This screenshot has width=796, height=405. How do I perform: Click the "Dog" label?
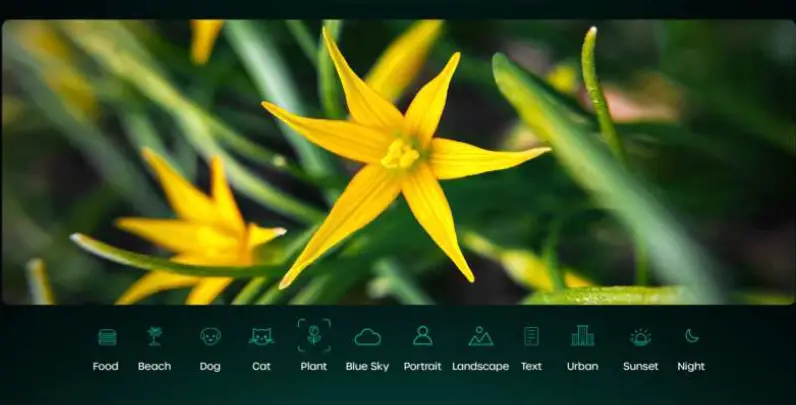[x=210, y=367]
